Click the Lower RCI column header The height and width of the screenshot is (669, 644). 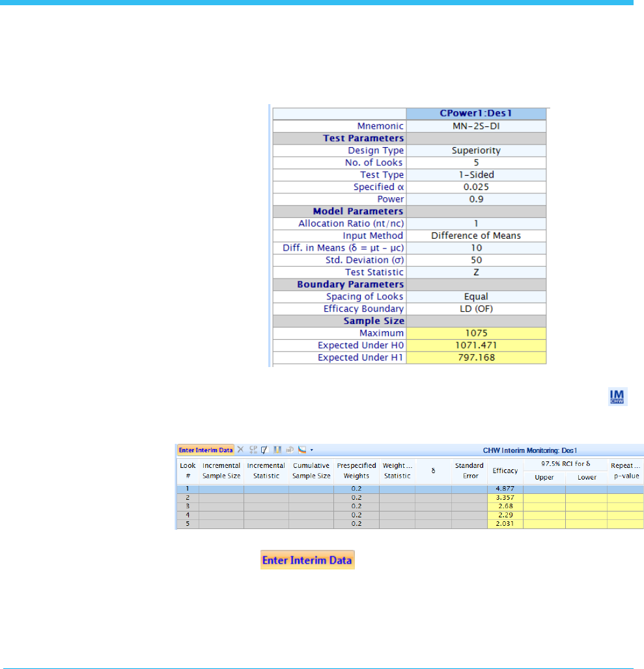pos(587,478)
